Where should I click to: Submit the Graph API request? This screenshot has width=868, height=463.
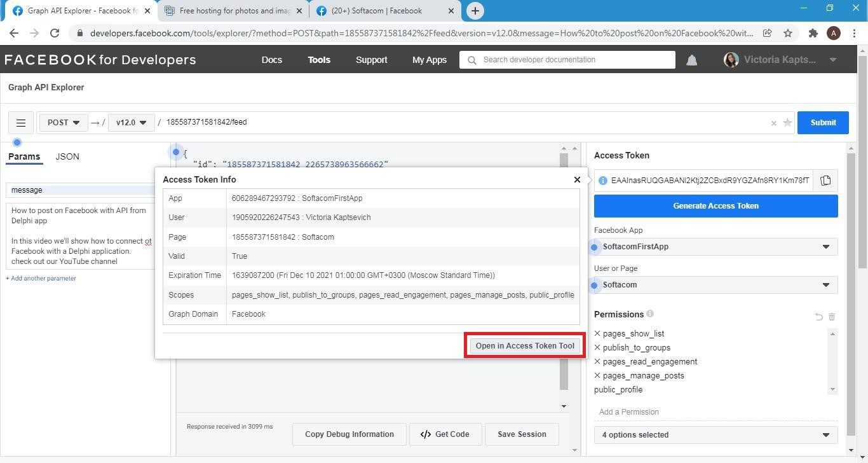(823, 123)
